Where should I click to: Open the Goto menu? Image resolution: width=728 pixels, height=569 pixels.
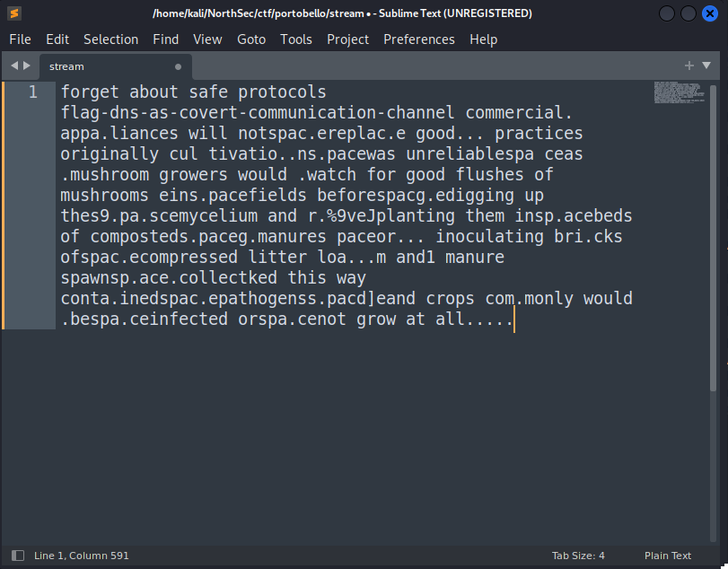tap(251, 39)
